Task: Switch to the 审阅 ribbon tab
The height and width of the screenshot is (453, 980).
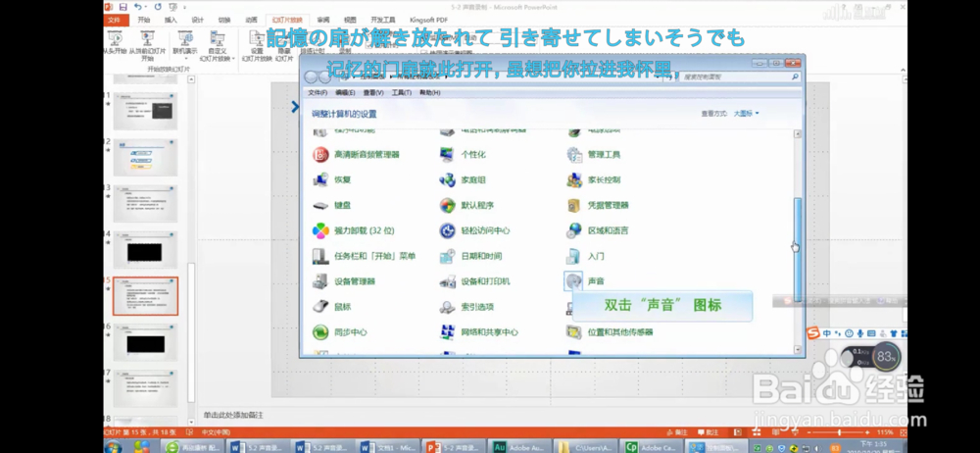Action: click(323, 20)
